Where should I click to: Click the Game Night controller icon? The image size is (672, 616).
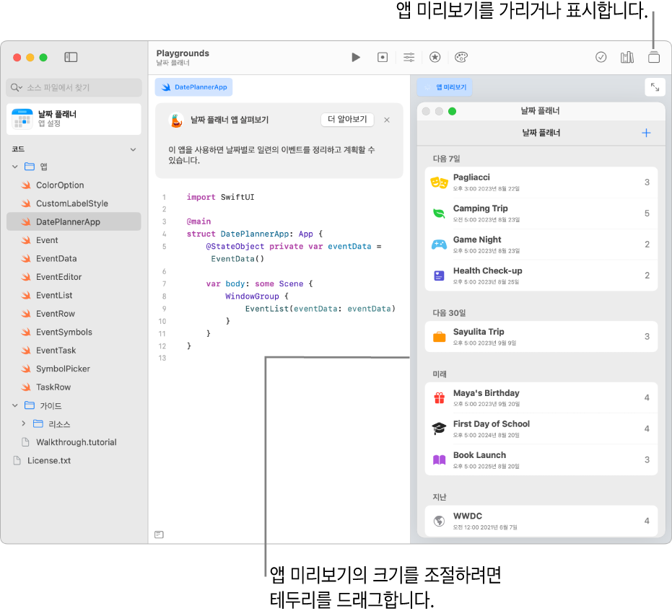click(440, 245)
